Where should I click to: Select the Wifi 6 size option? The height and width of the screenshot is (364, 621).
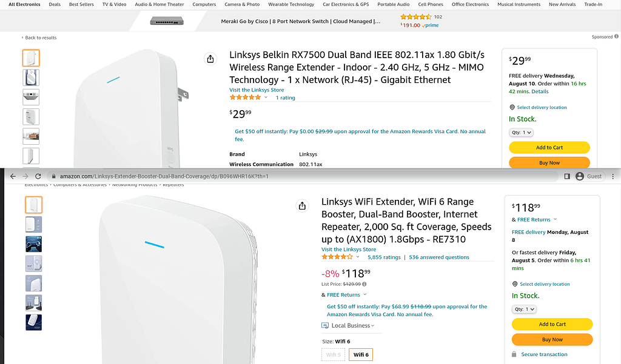pyautogui.click(x=360, y=354)
